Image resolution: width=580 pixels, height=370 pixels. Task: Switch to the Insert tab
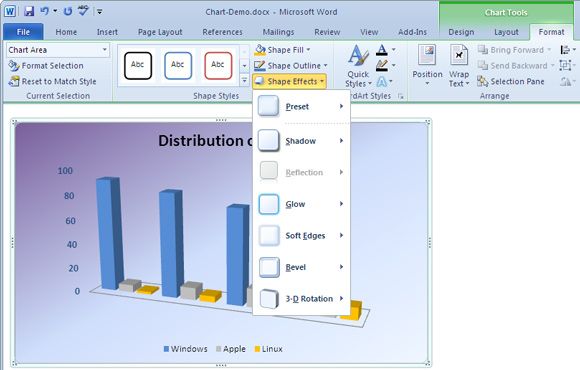tap(107, 32)
